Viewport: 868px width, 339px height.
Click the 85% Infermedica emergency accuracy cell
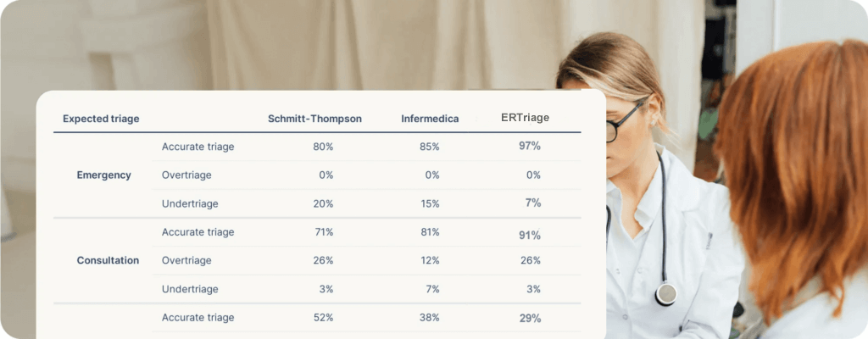click(x=429, y=147)
